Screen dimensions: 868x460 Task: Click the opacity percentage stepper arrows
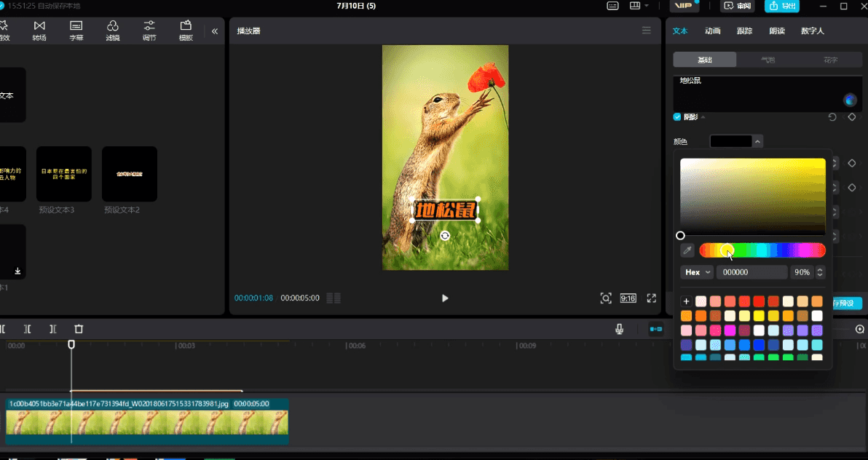820,271
